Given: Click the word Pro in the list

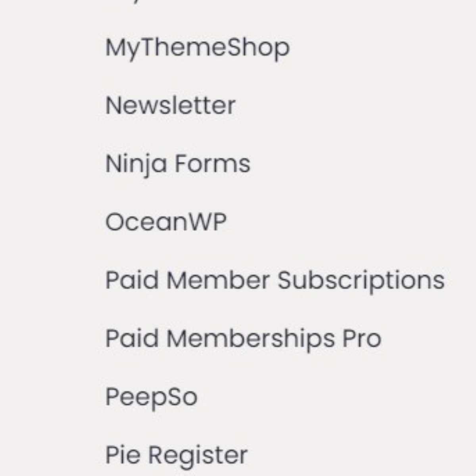Looking at the screenshot, I should (361, 339).
